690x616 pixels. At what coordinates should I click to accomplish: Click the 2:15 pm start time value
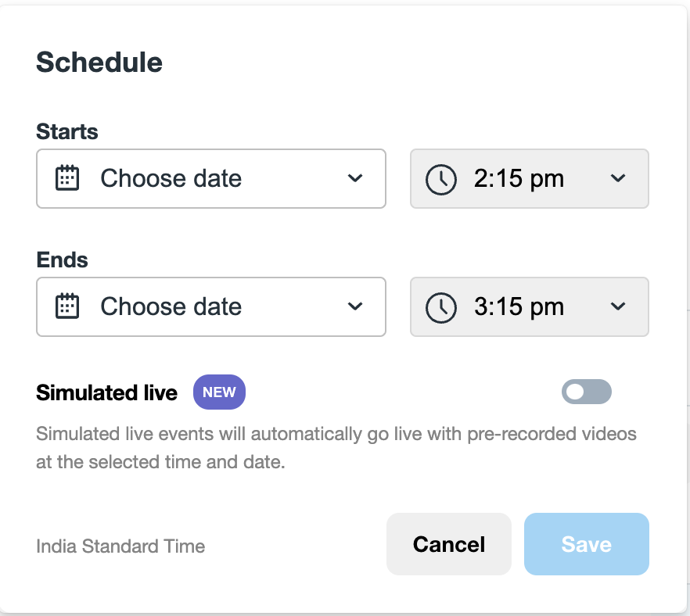pos(519,179)
